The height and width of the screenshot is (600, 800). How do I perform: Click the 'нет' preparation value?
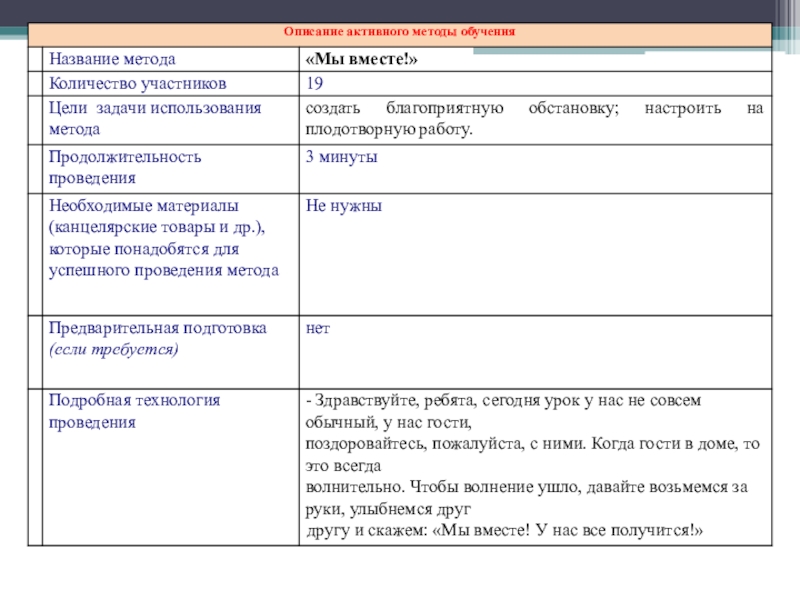[x=318, y=328]
